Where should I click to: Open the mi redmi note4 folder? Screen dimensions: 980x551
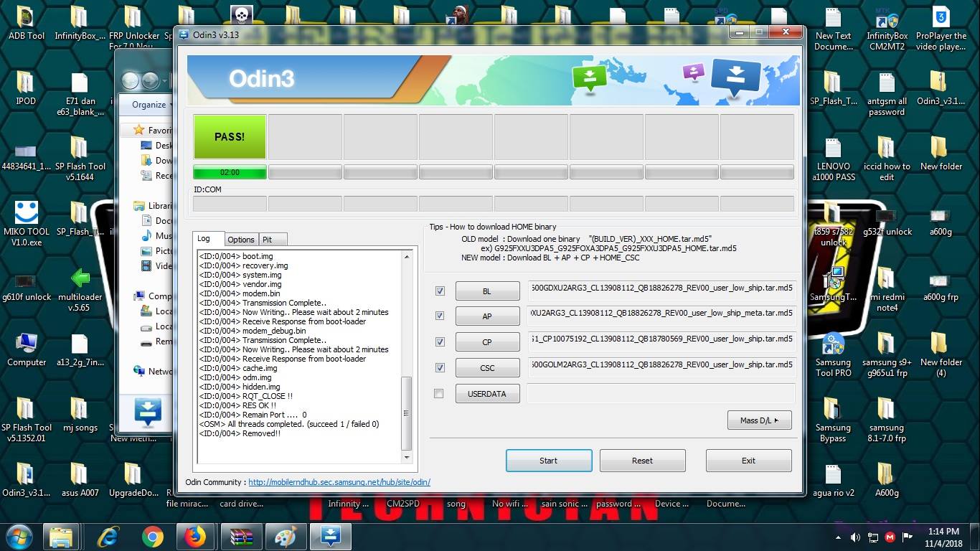coord(887,290)
